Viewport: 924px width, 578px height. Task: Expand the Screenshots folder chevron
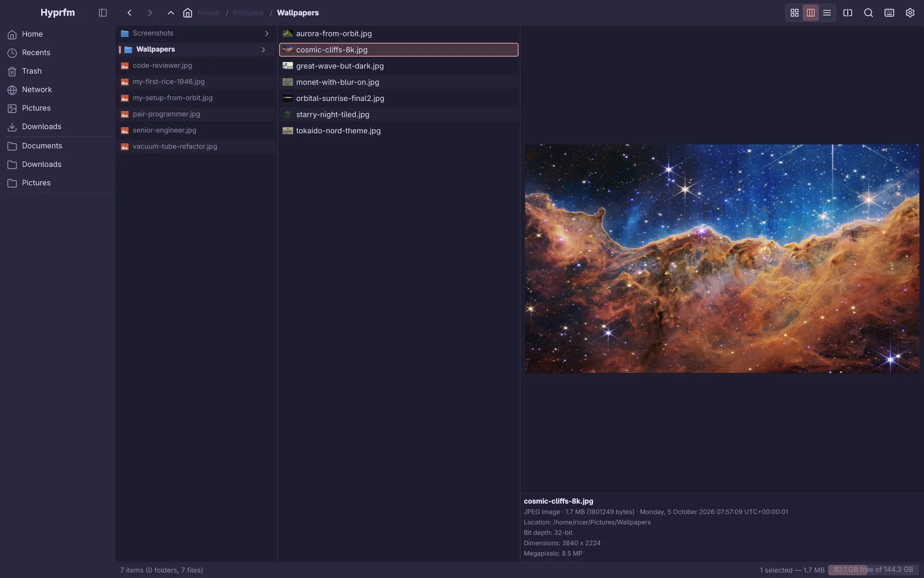267,33
